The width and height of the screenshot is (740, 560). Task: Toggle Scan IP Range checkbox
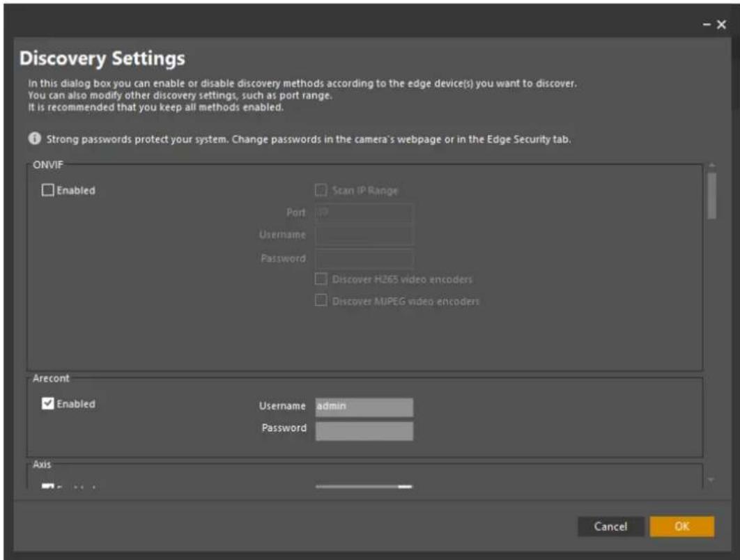click(321, 190)
